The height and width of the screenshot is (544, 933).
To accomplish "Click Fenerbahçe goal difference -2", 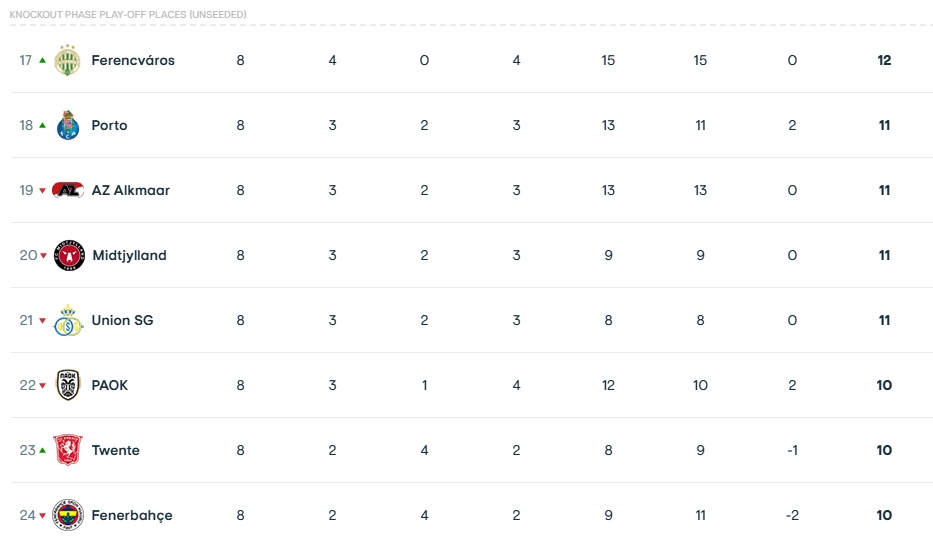I will (x=792, y=515).
